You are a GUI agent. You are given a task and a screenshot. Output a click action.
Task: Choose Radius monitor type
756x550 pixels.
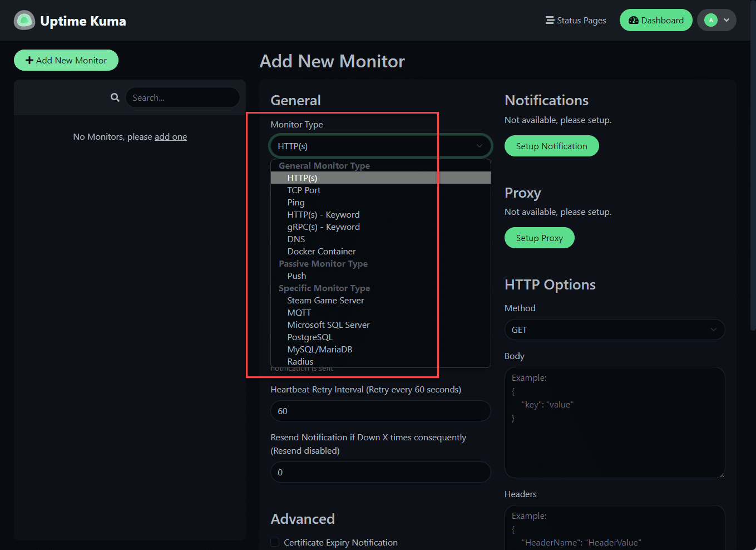point(381,361)
